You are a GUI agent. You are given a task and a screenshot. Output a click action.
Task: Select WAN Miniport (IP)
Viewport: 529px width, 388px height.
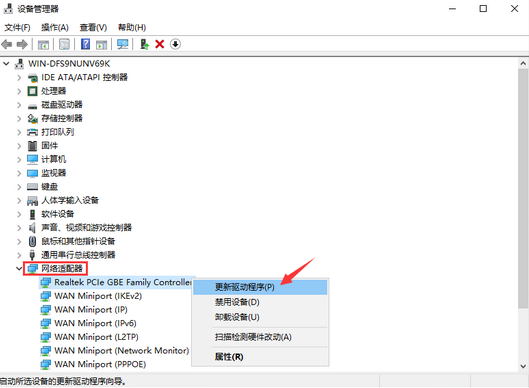91,310
